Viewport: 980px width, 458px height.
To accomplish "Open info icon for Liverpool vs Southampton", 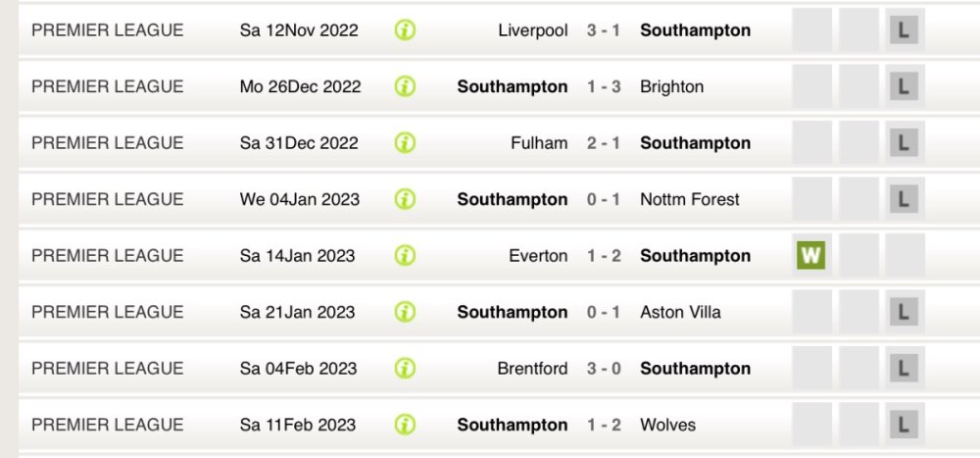I will click(405, 30).
